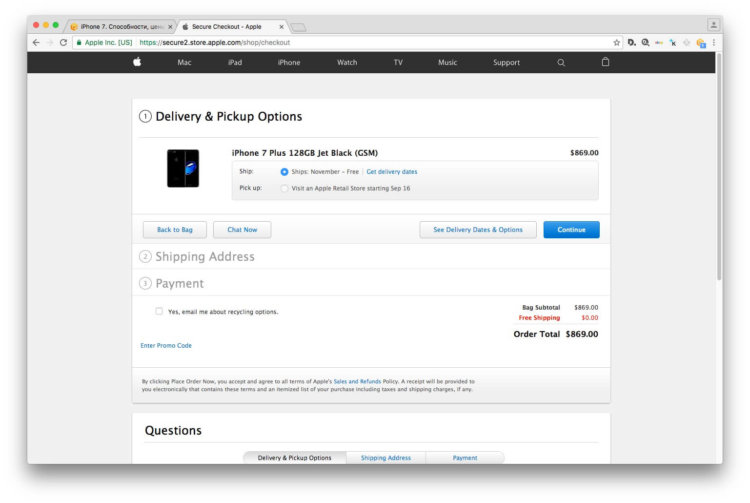
Task: Select the Visit an Apple Retail Store option
Action: 284,188
